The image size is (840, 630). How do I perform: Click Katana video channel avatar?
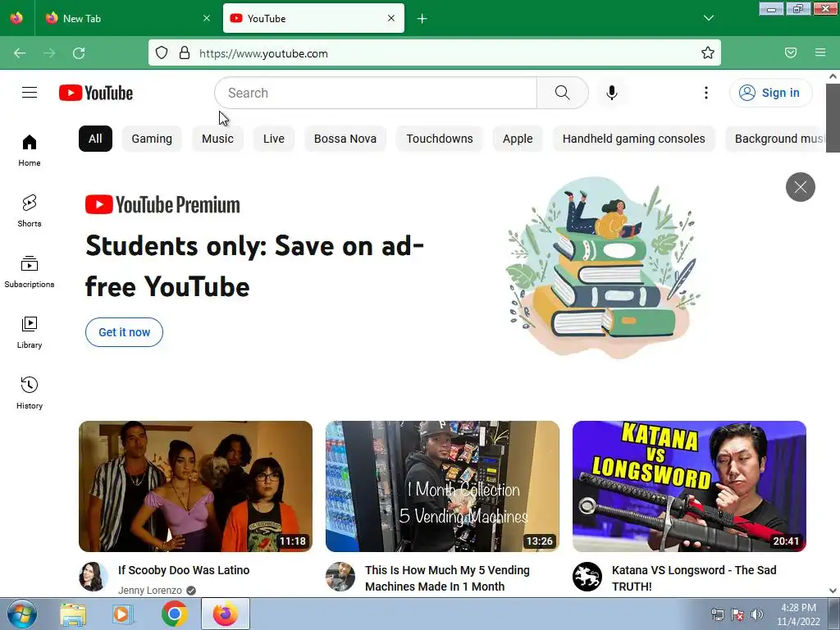(587, 577)
